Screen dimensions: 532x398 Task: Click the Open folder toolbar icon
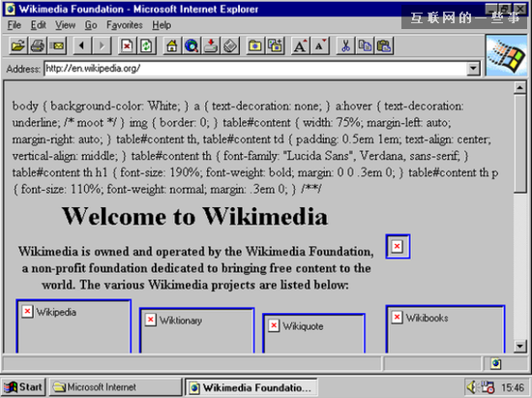coord(18,46)
